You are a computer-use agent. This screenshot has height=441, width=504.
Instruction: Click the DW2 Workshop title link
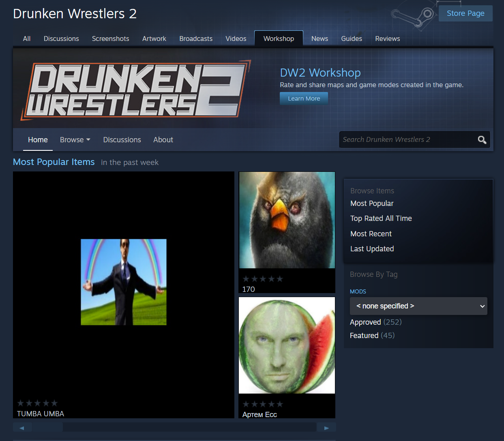pos(320,73)
